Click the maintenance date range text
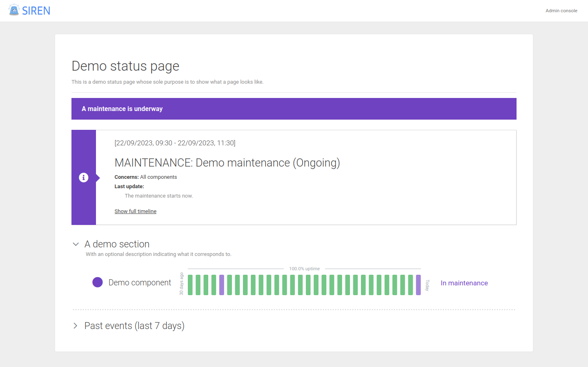Image resolution: width=588 pixels, height=367 pixels. click(175, 143)
